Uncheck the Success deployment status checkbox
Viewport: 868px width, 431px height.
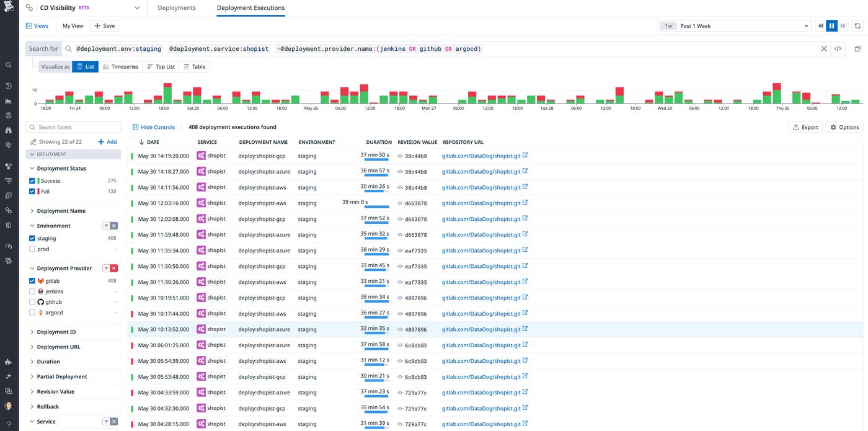(x=32, y=181)
